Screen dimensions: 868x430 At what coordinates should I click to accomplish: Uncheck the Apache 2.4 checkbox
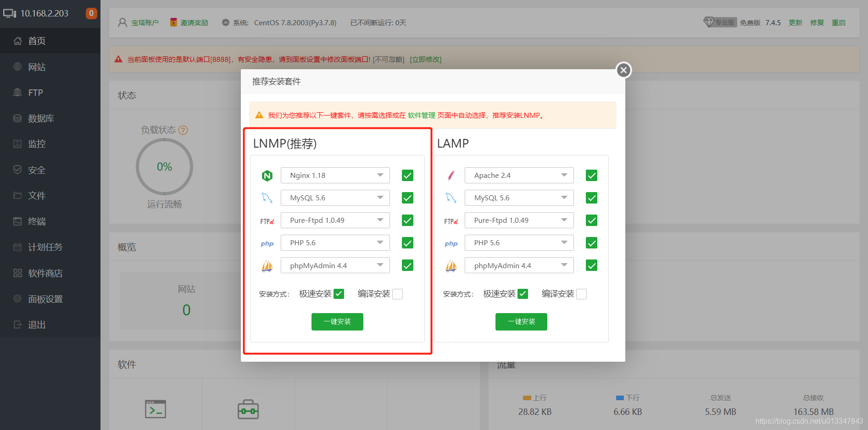(591, 176)
